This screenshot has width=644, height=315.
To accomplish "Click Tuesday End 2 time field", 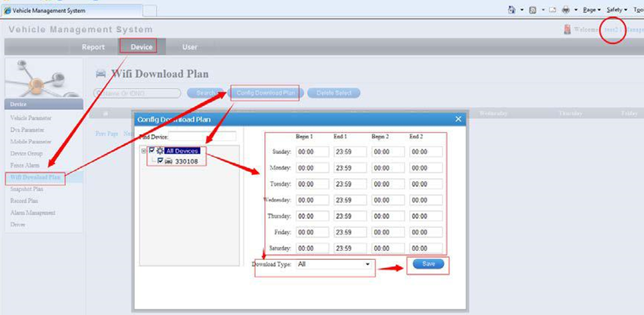I will click(426, 184).
